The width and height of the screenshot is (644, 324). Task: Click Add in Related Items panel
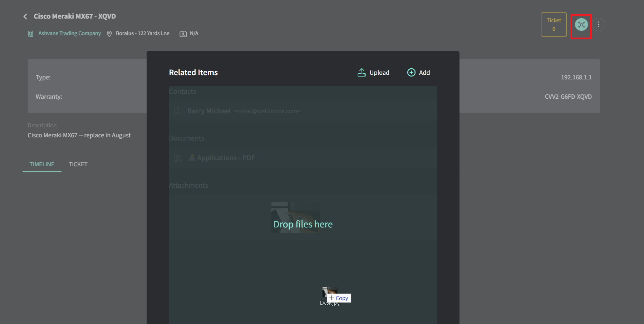(x=419, y=73)
